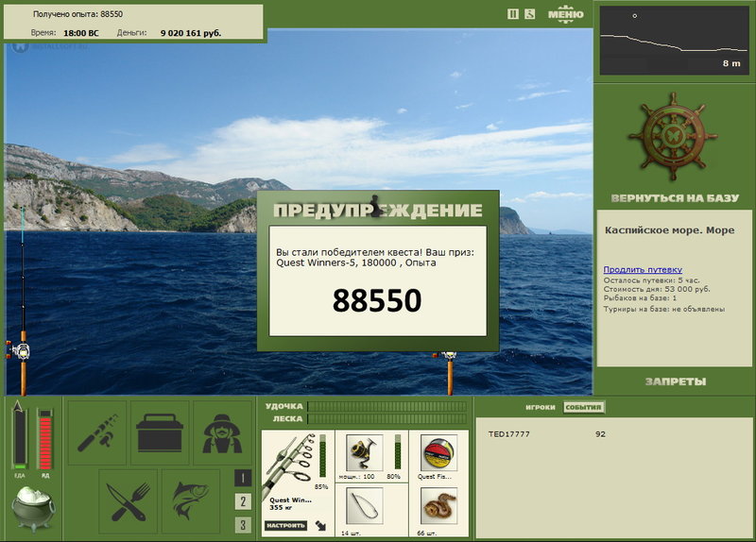756x542 pixels.
Task: Open the tackle box inventory icon
Action: tap(160, 432)
